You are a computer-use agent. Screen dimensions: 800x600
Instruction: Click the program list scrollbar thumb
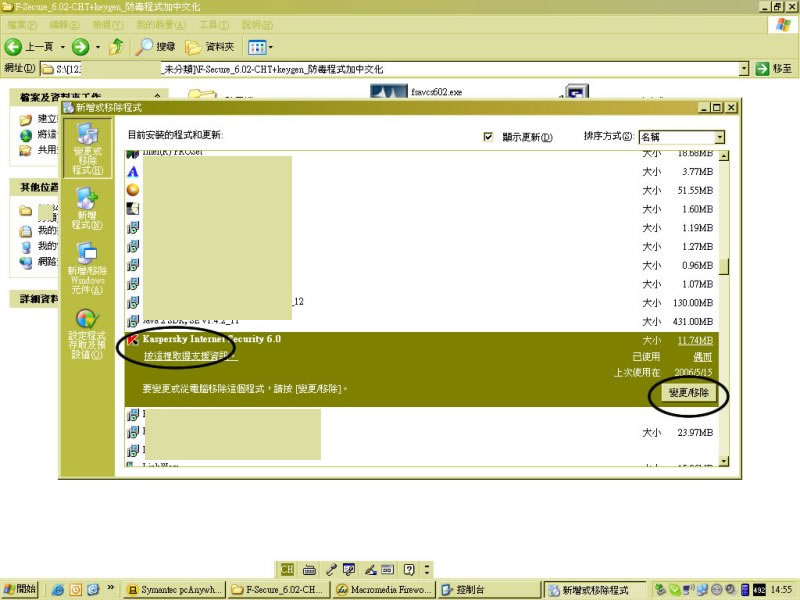click(x=724, y=266)
